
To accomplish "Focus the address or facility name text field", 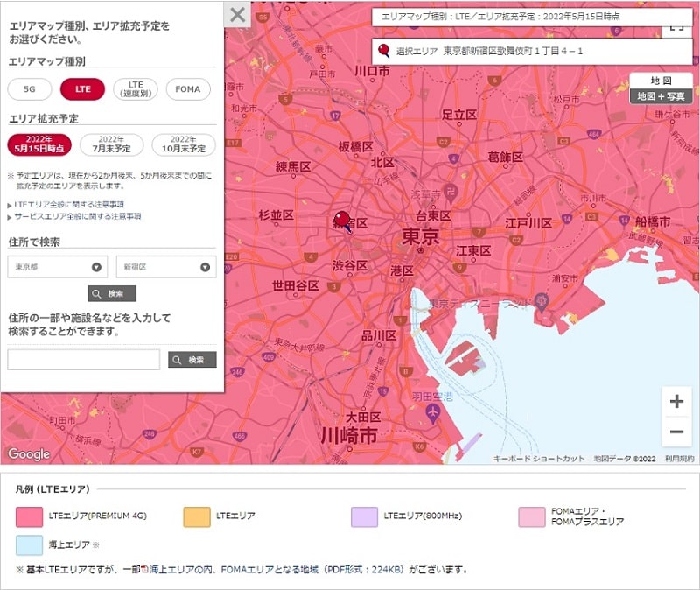I will click(x=83, y=360).
